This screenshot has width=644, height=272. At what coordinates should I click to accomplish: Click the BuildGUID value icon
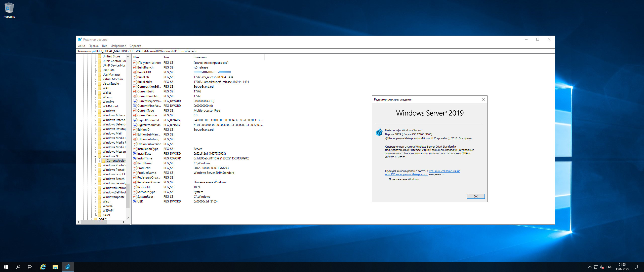[x=135, y=72]
